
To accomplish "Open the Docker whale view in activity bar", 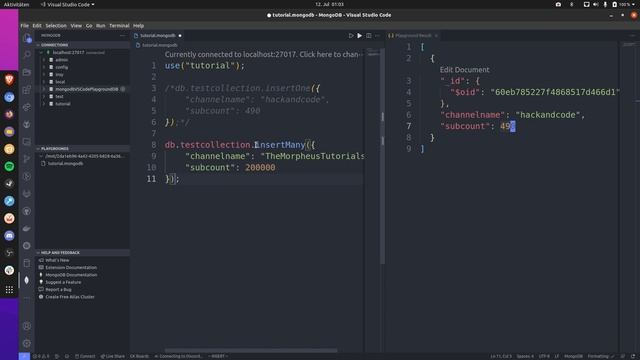I will click(x=27, y=229).
